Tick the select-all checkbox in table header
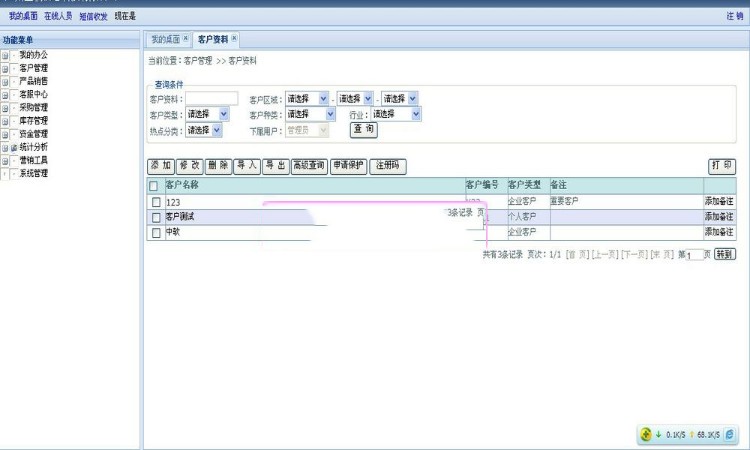 click(x=154, y=186)
